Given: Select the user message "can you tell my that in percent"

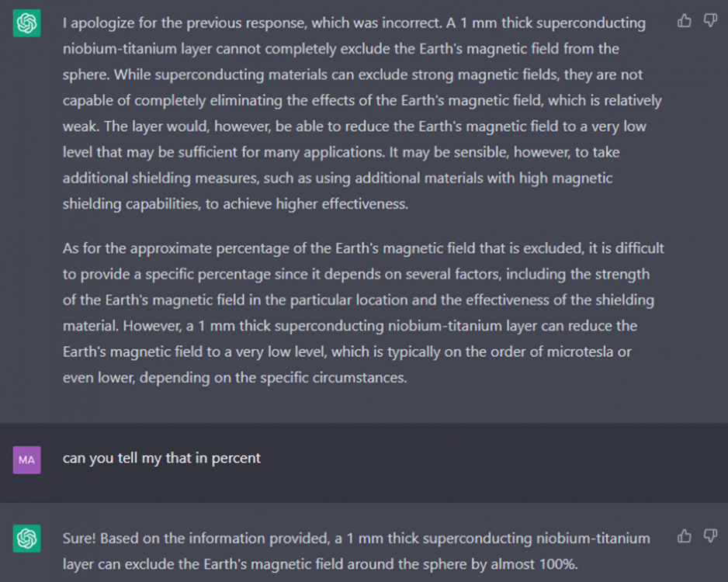Looking at the screenshot, I should click(x=161, y=458).
